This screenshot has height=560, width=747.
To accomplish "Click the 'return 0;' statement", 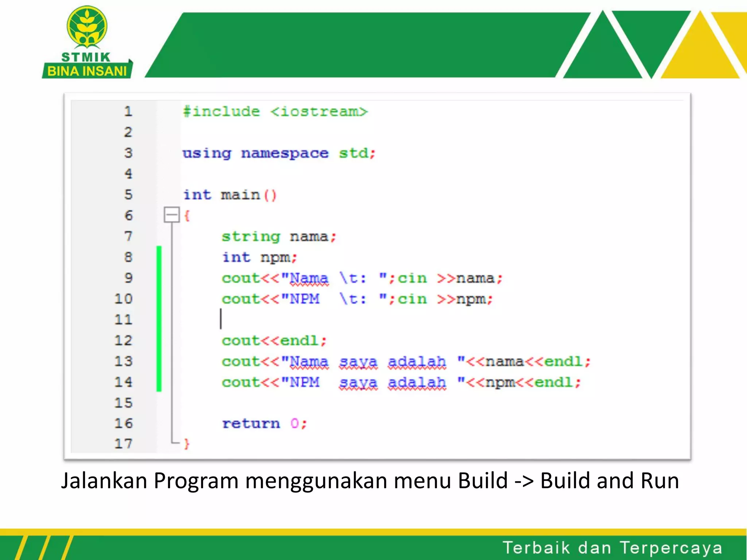I will [x=265, y=423].
